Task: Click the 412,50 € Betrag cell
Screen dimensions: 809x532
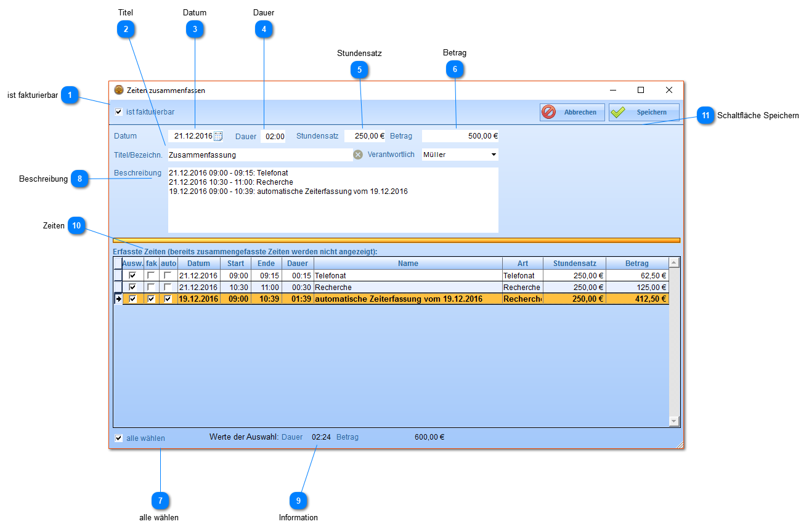Action: [x=637, y=299]
